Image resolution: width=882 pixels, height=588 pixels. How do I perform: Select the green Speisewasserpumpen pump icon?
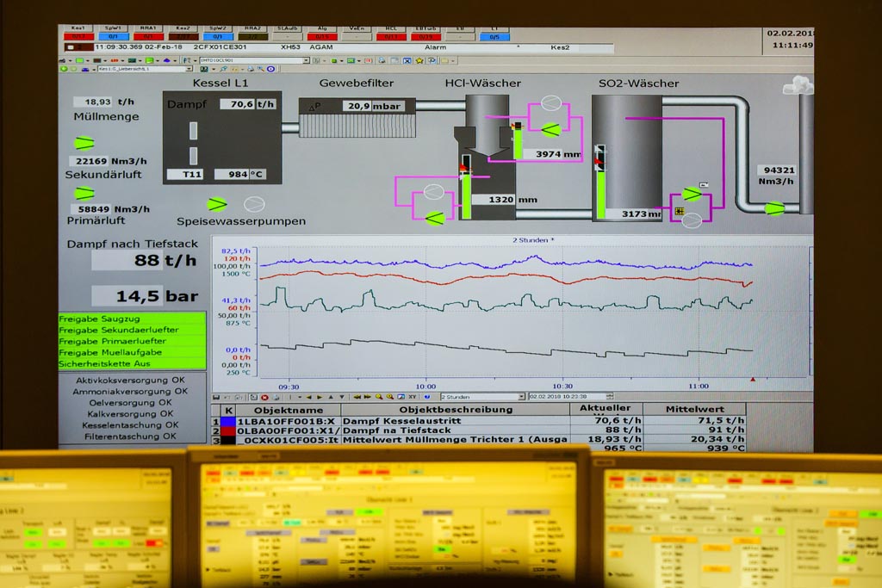[217, 204]
